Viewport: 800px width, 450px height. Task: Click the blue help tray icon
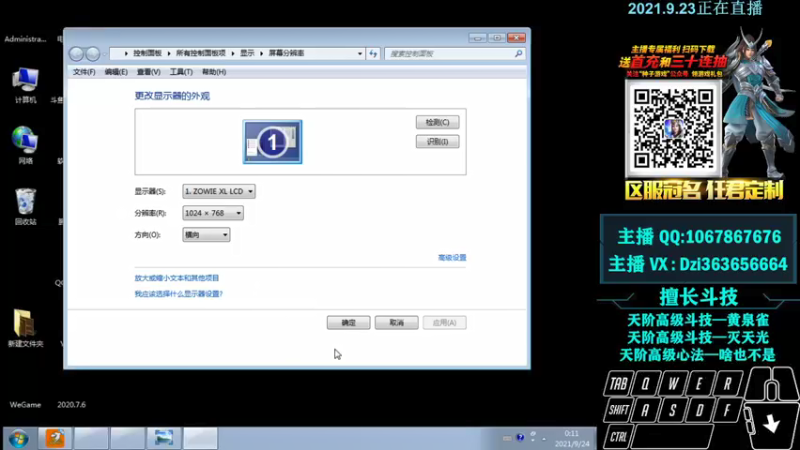click(520, 438)
